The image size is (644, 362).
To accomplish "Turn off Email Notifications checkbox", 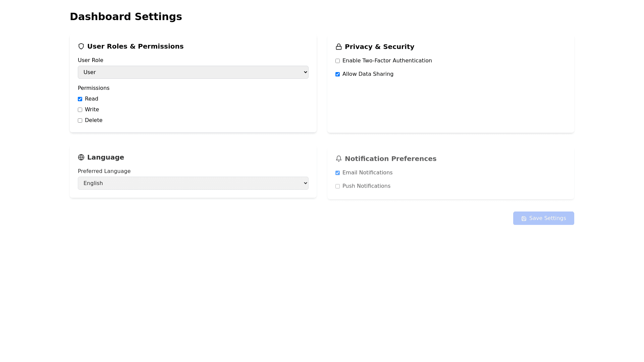I will point(337,173).
